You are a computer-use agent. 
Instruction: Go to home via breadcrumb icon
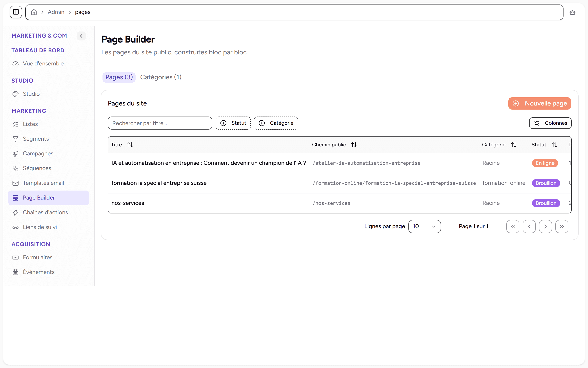[34, 12]
